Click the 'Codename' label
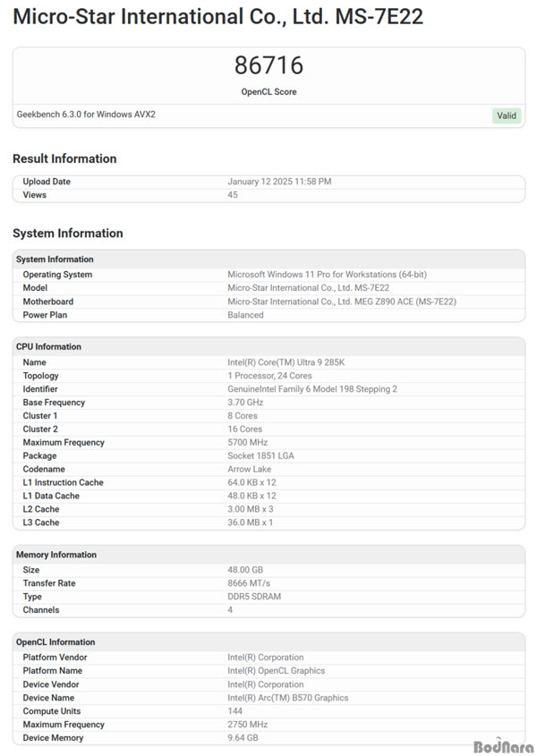The image size is (537, 756). [44, 469]
